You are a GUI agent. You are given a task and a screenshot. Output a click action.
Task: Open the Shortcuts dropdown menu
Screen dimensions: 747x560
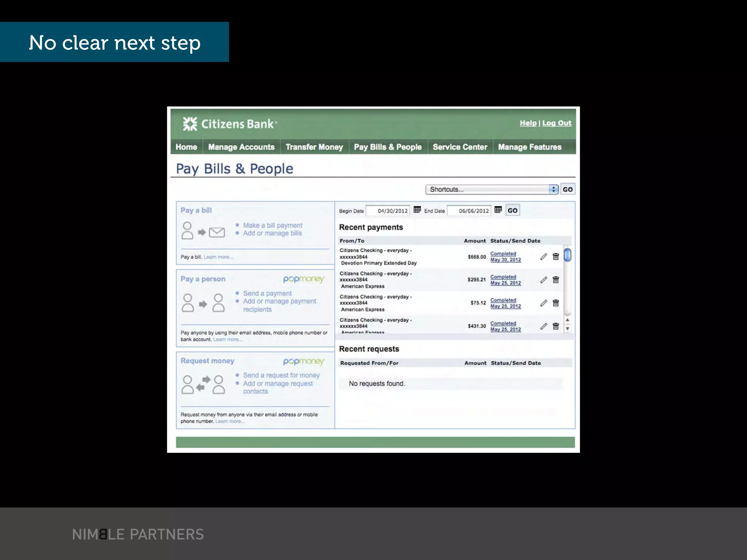(x=491, y=189)
